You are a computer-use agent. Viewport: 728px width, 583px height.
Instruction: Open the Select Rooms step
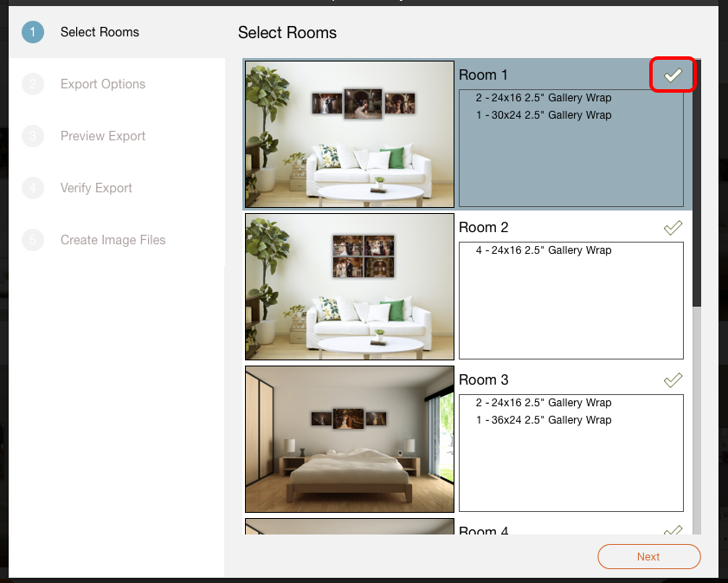tap(117, 32)
